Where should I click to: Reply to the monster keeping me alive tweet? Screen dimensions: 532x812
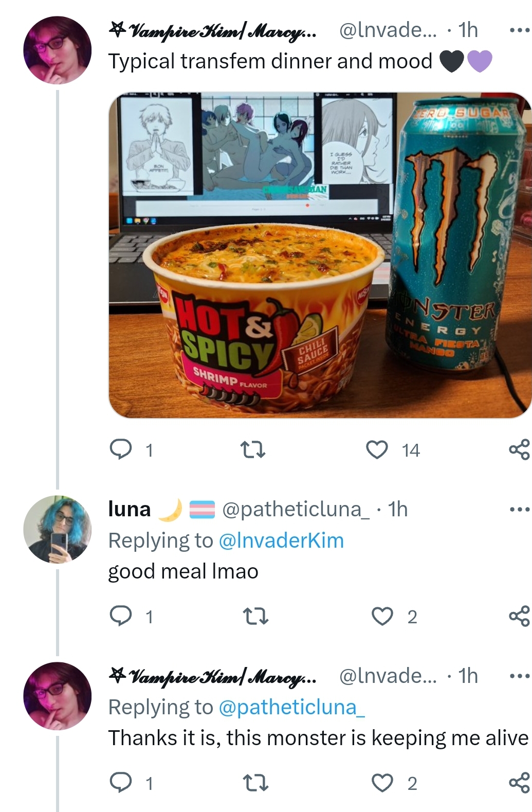[x=121, y=782]
